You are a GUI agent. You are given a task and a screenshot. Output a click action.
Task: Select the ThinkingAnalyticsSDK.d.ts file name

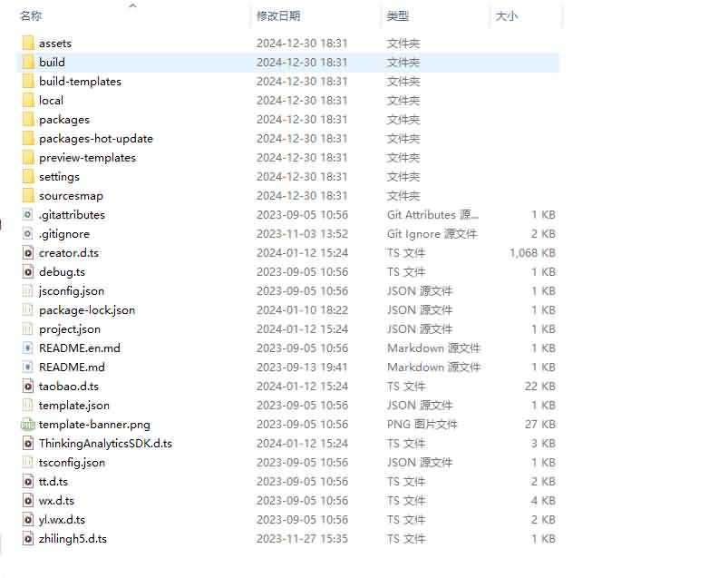pos(105,443)
